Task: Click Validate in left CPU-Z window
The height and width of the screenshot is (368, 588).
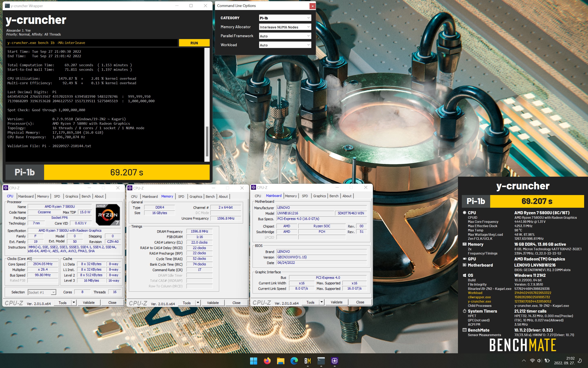Action: [89, 303]
